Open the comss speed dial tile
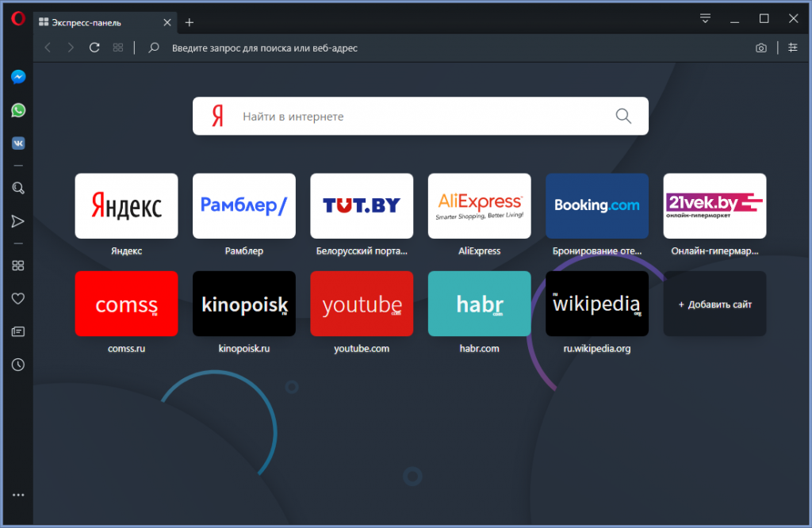812x528 pixels. click(x=126, y=304)
